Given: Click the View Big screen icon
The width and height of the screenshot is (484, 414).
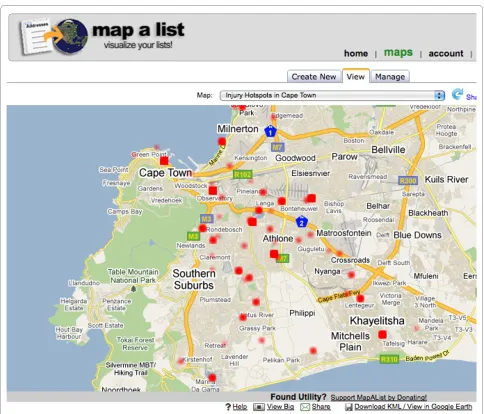Looking at the screenshot, I should [x=259, y=407].
